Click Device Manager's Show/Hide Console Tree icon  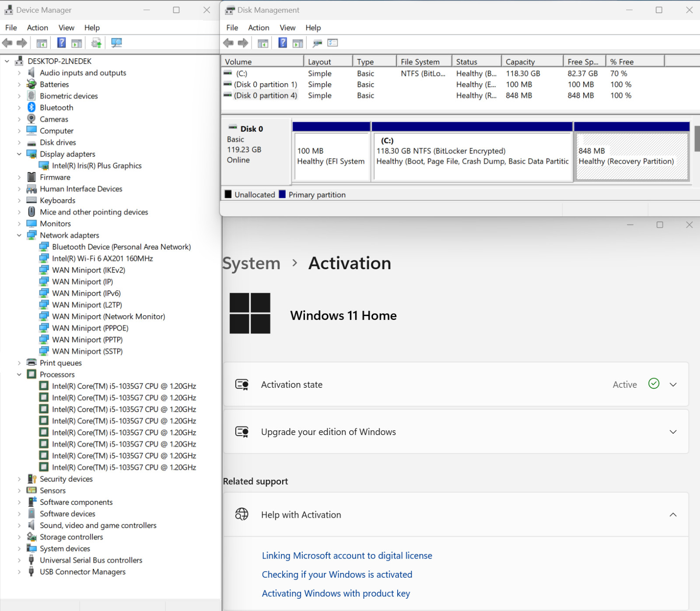(42, 43)
